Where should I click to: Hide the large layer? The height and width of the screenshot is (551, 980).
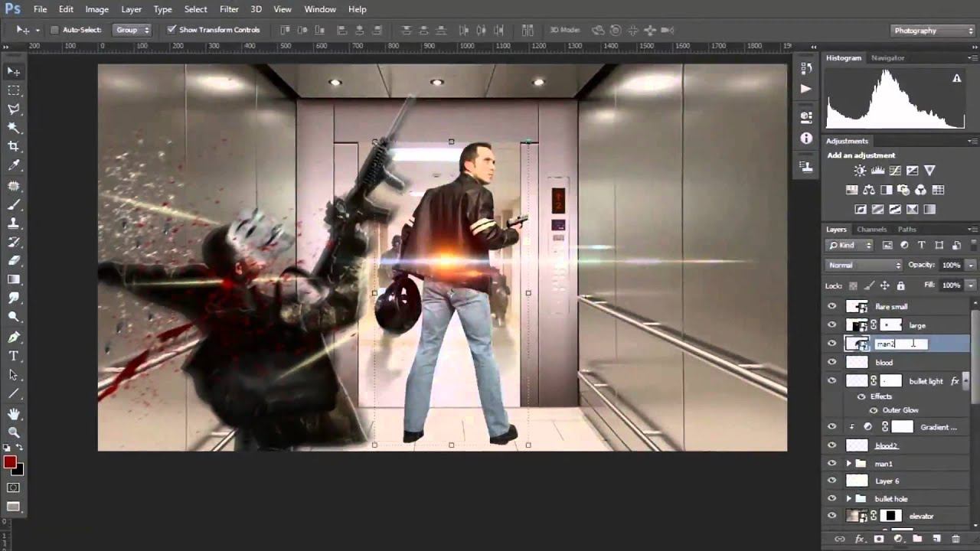(x=831, y=325)
